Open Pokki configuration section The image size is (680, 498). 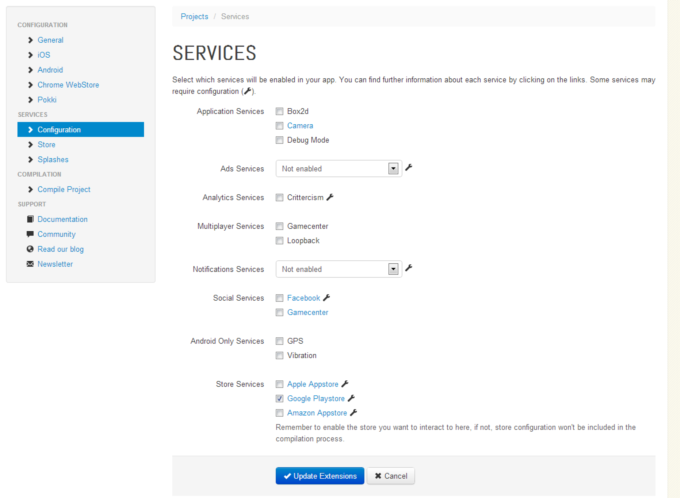click(x=47, y=100)
